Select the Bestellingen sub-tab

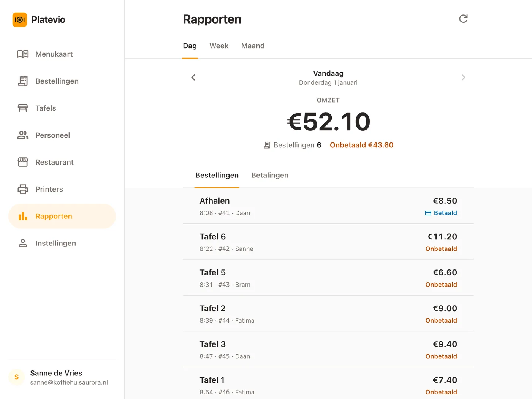217,176
